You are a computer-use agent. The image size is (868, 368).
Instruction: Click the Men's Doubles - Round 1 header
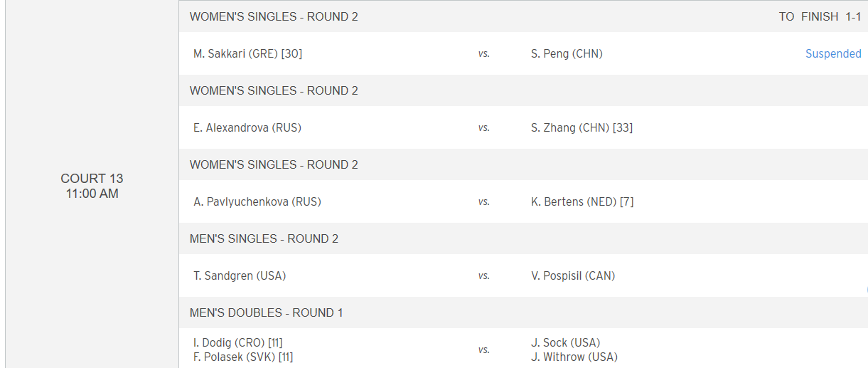[267, 313]
